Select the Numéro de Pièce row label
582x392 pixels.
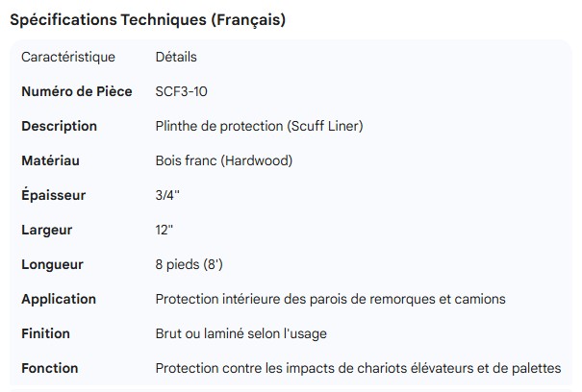(x=77, y=91)
